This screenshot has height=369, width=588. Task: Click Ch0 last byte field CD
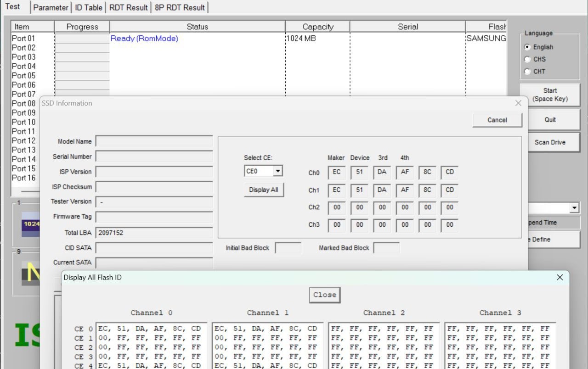pyautogui.click(x=450, y=172)
